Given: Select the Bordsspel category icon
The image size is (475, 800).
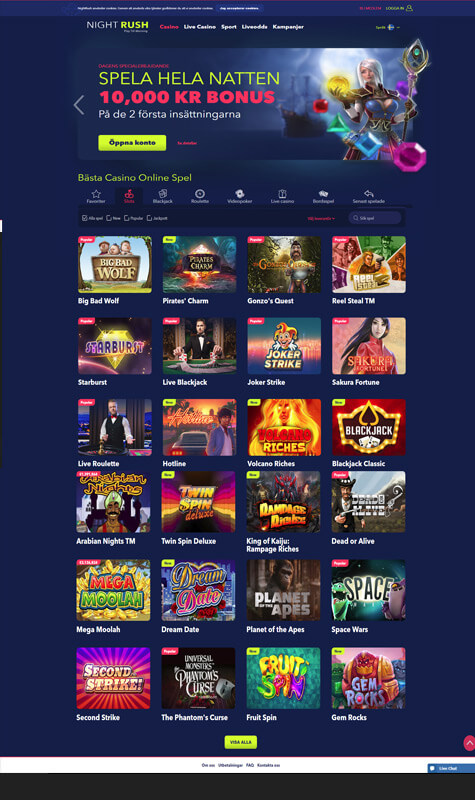Looking at the screenshot, I should point(323,193).
